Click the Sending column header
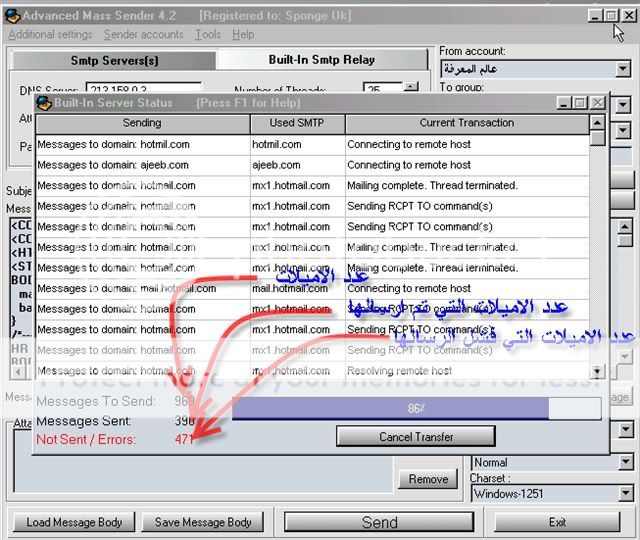 142,124
